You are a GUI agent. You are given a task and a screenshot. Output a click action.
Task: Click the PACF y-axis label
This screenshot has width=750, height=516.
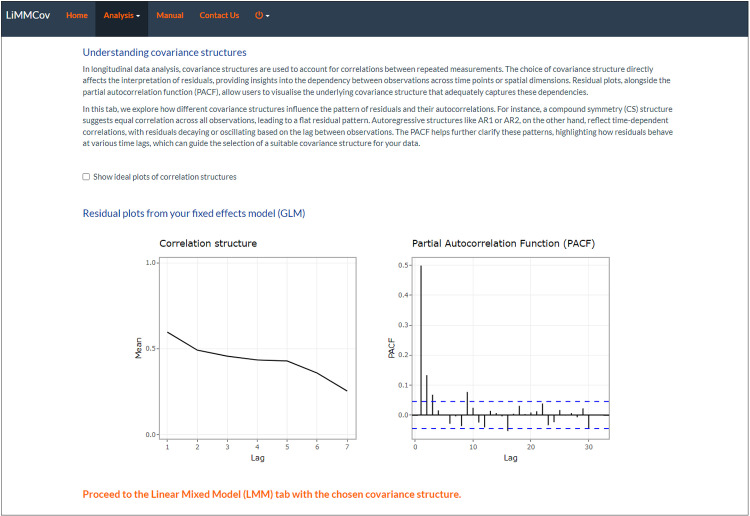click(x=391, y=348)
